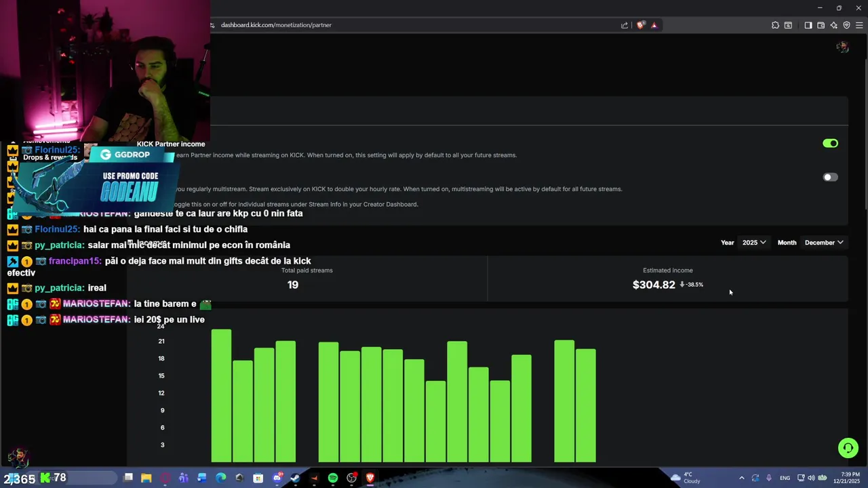
Task: Click the Total paid streams count 19
Action: click(x=293, y=285)
